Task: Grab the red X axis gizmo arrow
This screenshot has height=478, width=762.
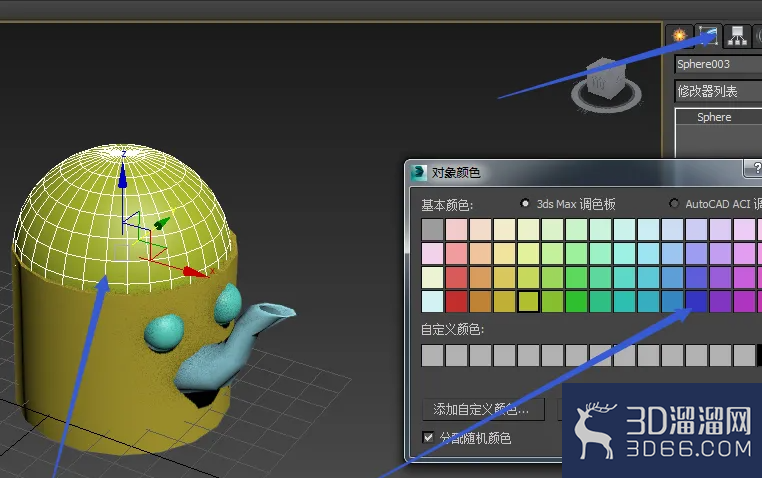Action: [x=195, y=272]
